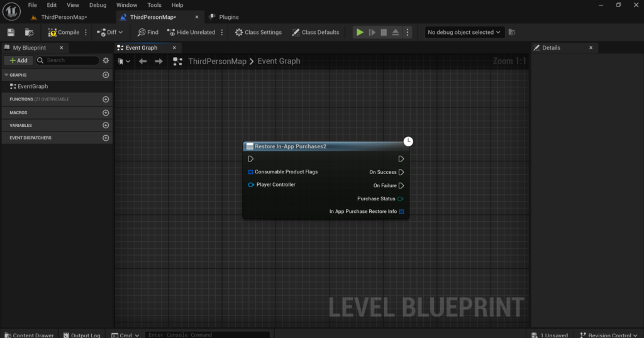Switch to the Plugins tab
The height and width of the screenshot is (338, 644).
point(225,17)
